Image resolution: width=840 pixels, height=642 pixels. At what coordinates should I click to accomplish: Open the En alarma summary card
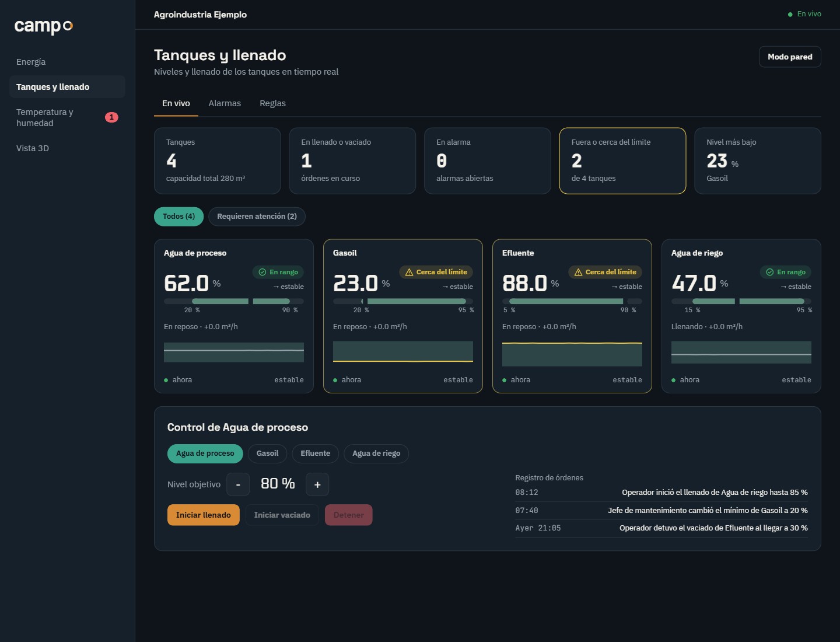click(488, 161)
